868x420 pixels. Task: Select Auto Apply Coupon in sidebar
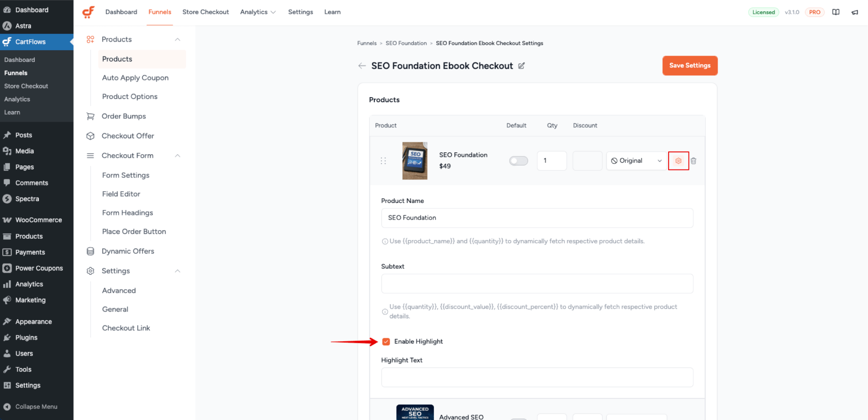[135, 78]
